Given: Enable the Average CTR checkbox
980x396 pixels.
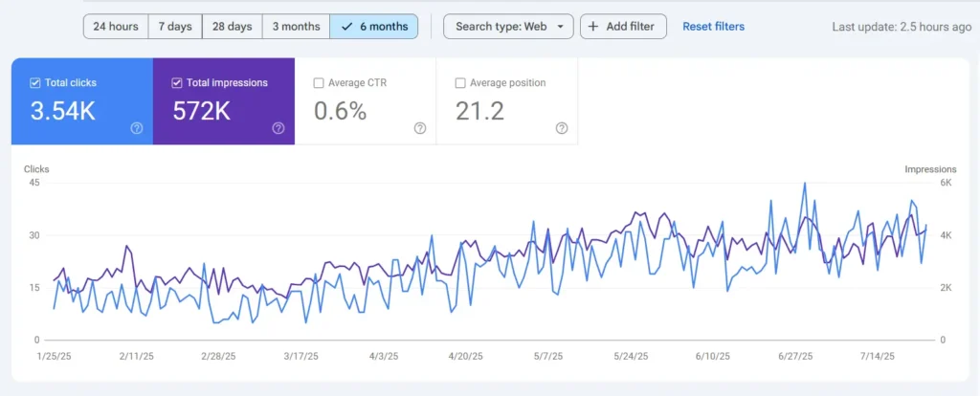Looking at the screenshot, I should [319, 83].
